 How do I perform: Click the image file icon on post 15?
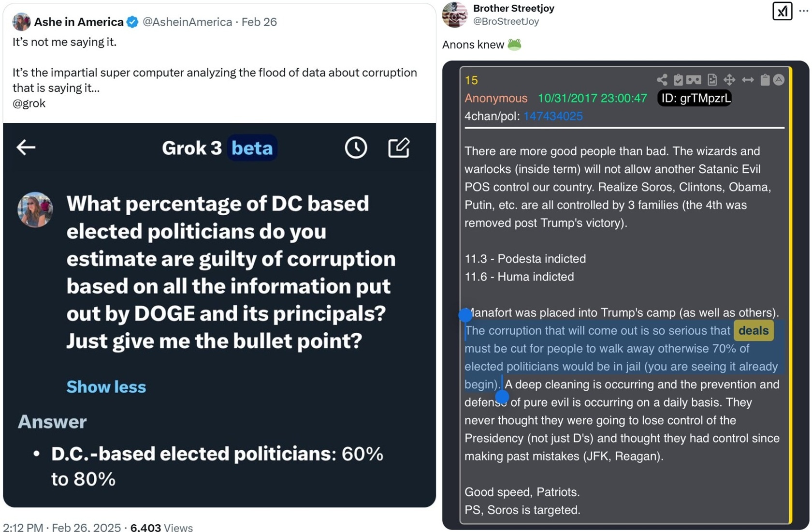712,80
